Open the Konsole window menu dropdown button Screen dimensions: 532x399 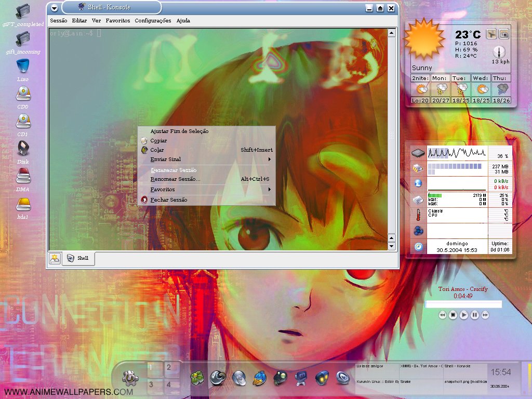[x=54, y=7]
